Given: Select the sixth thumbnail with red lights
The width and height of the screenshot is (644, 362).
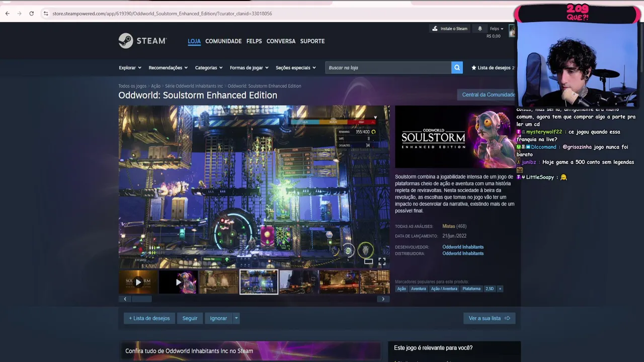Looking at the screenshot, I should coord(339,282).
